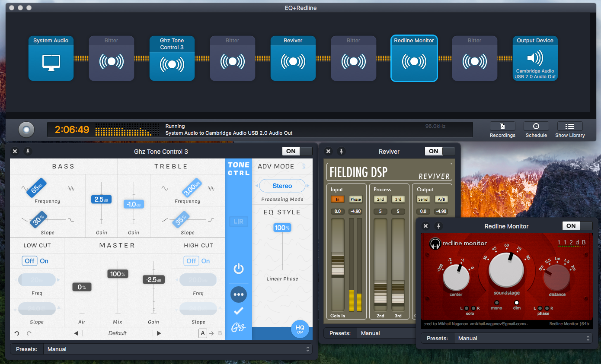This screenshot has width=601, height=364.
Task: Open the three-dots more options button
Action: pos(239,294)
